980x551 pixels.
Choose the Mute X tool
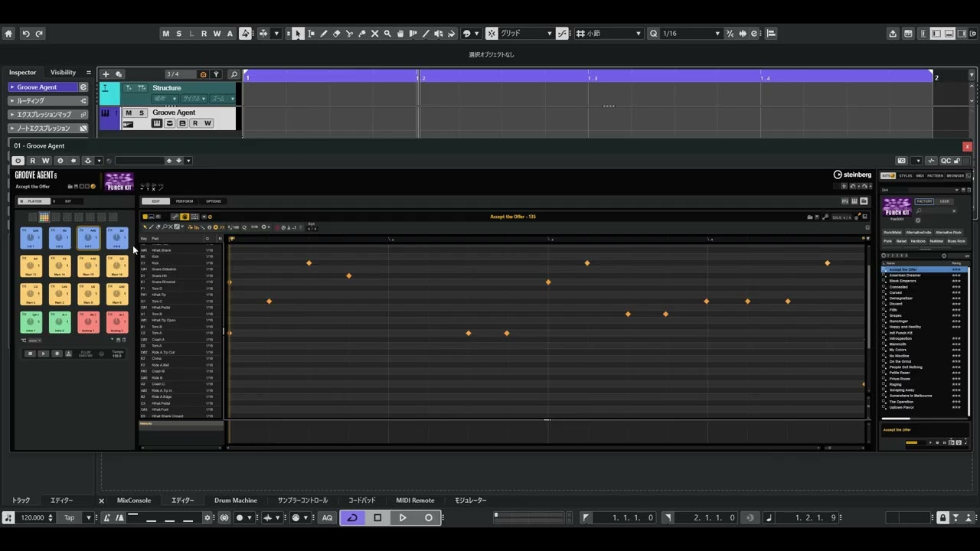[x=375, y=34]
